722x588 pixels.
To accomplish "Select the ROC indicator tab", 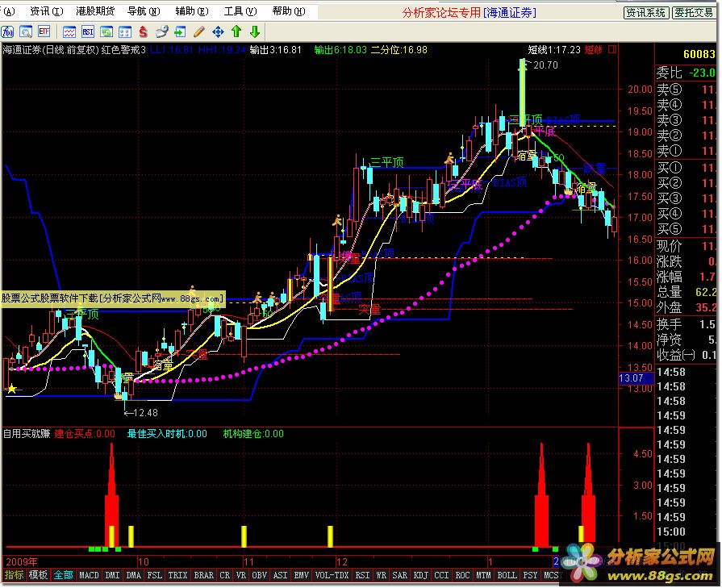I will click(463, 574).
